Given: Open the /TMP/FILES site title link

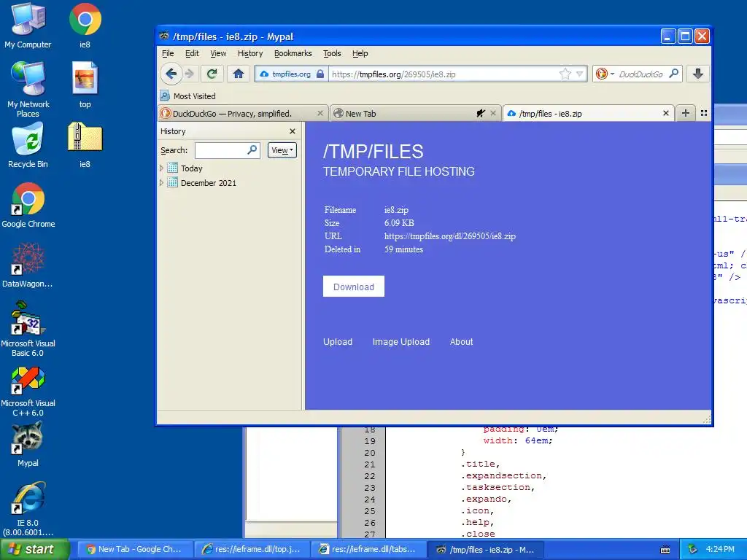Looking at the screenshot, I should coord(373,152).
